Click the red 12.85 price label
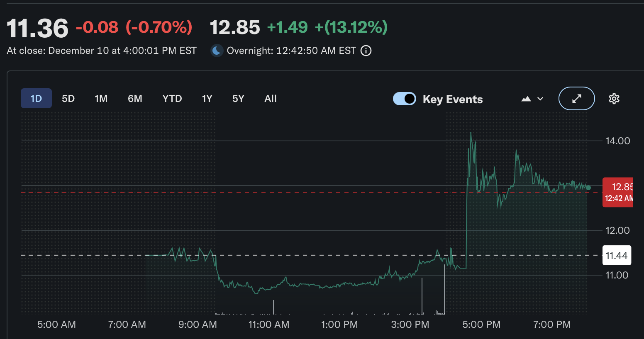 click(618, 192)
